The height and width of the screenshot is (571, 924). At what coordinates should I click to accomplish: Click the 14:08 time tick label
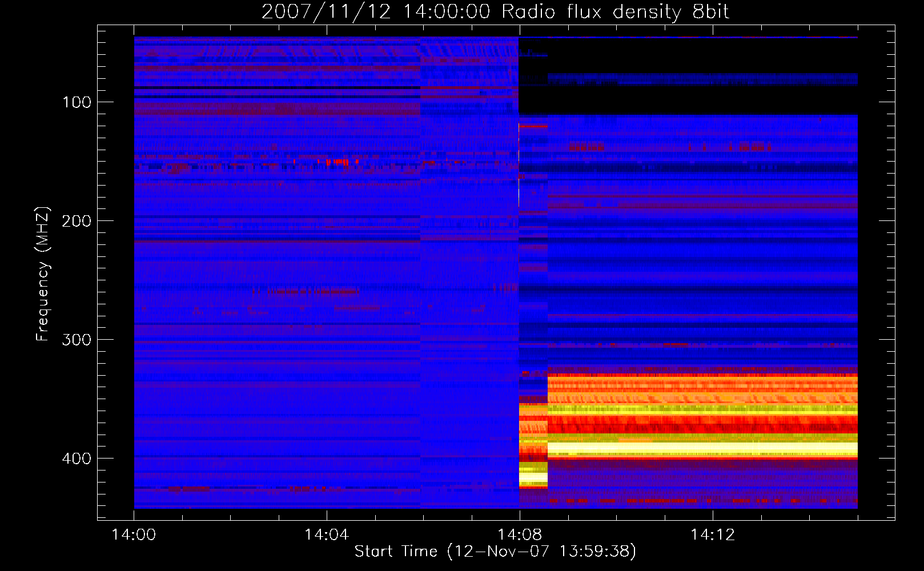[x=520, y=534]
